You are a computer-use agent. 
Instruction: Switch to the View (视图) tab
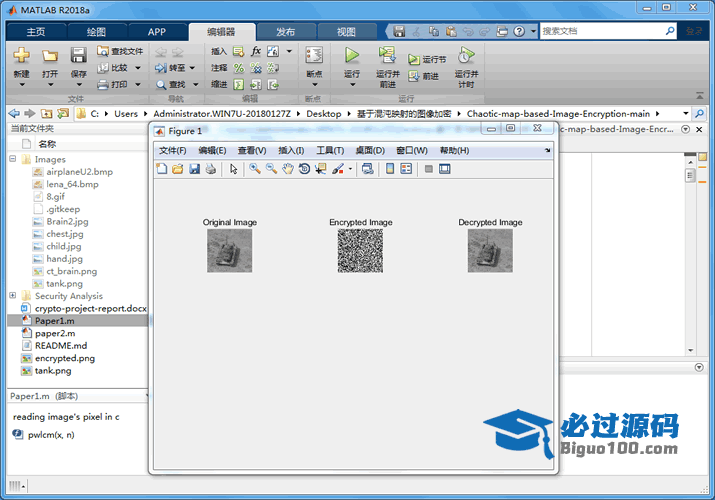tap(346, 32)
